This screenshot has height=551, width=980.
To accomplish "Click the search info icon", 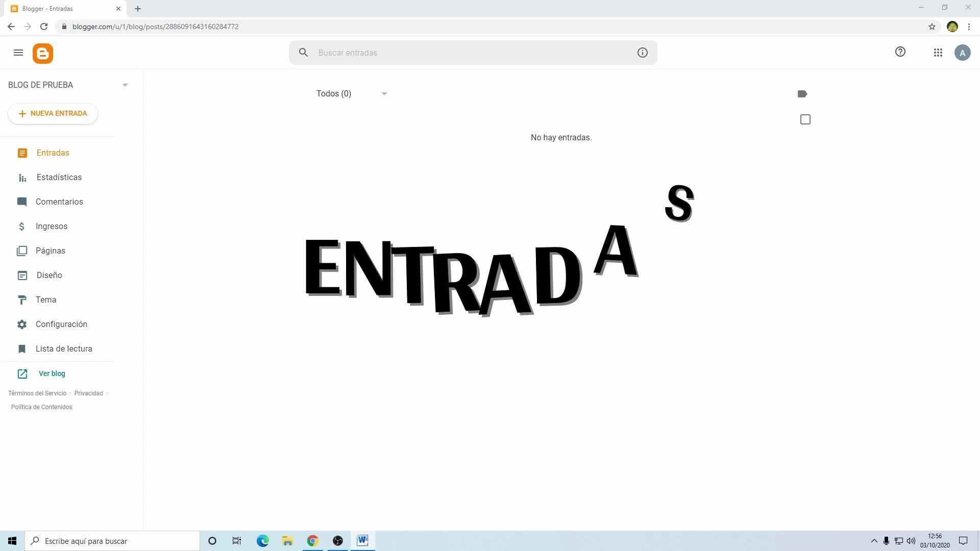I will point(642,53).
